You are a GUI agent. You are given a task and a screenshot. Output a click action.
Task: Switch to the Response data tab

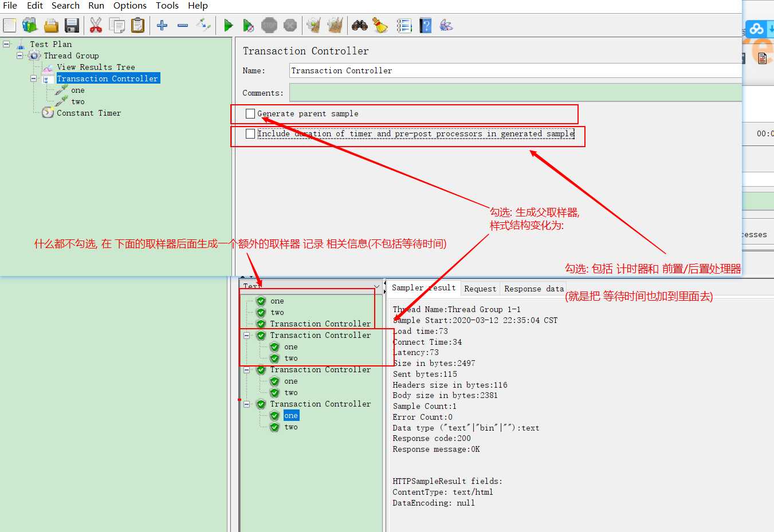point(534,289)
